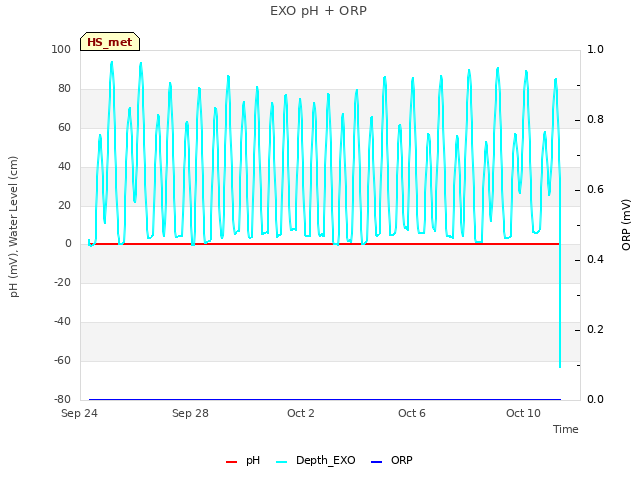Image resolution: width=640 pixels, height=480 pixels.
Task: Click the red pH legend swatch
Action: pos(231,462)
